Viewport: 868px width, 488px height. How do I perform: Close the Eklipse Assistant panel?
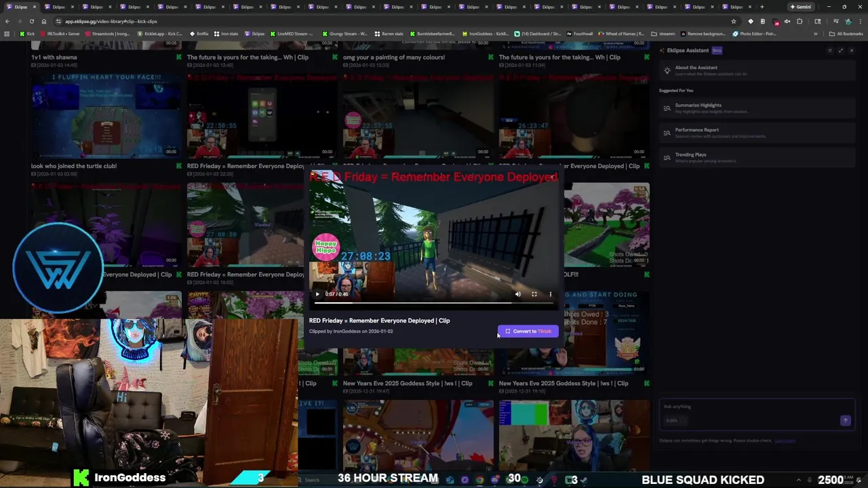tap(852, 50)
